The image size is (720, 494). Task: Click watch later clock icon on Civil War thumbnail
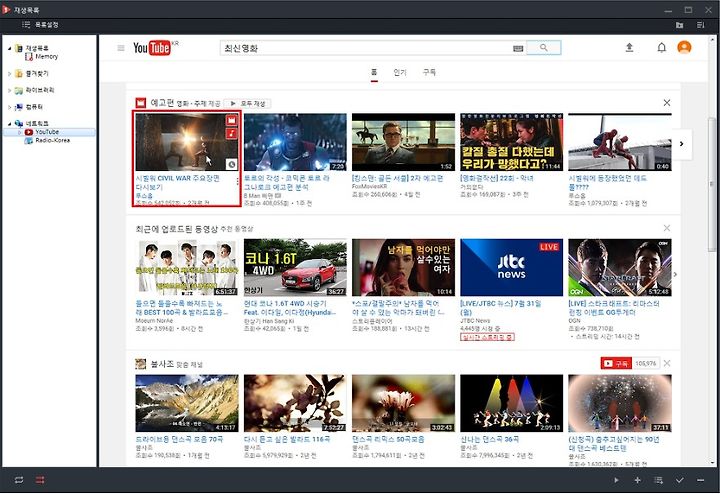pos(232,164)
